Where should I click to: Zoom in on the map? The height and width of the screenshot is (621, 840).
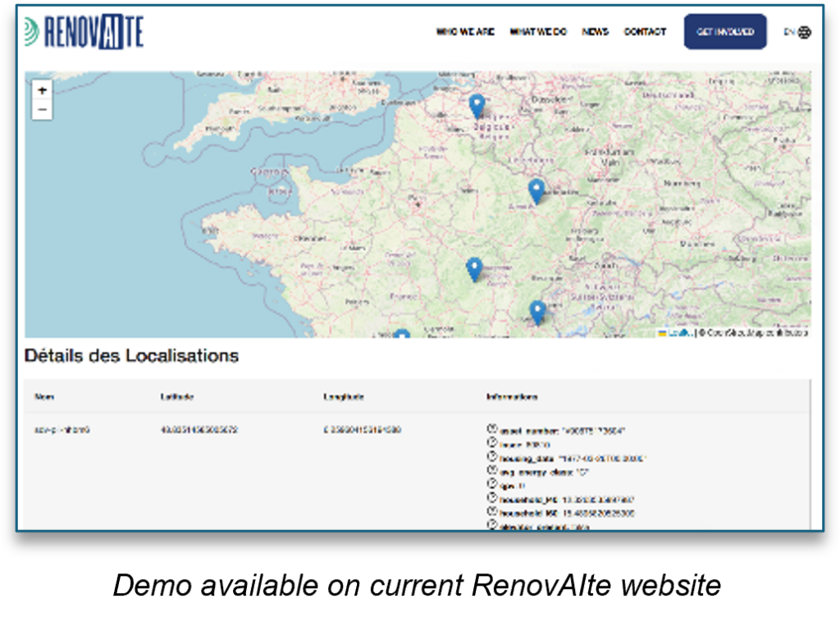(x=42, y=91)
